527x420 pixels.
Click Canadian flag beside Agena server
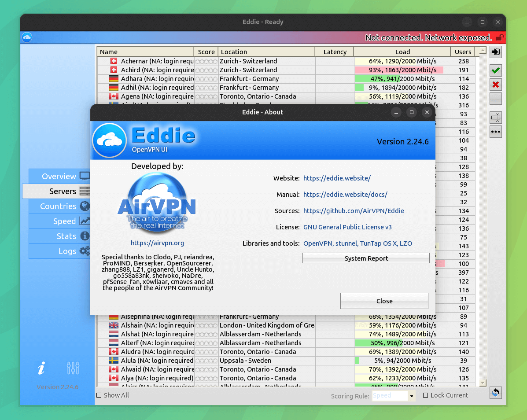[114, 96]
